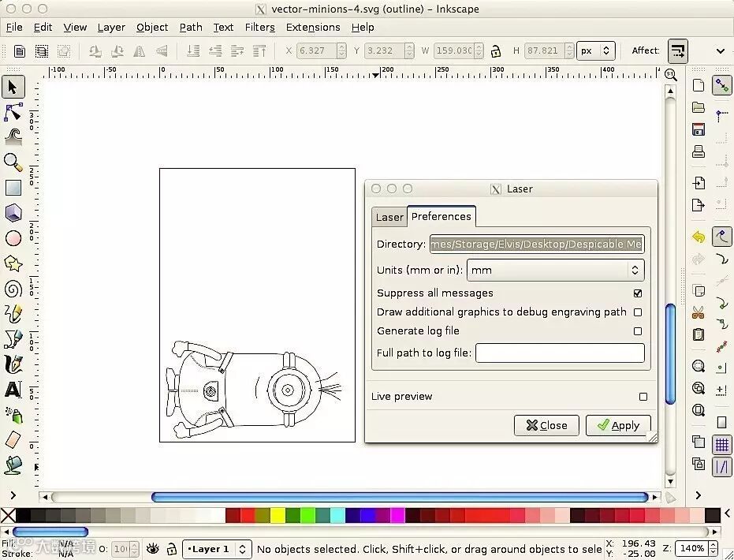Click the Select All objects toolbar icon
The height and width of the screenshot is (560, 734).
pos(19,51)
